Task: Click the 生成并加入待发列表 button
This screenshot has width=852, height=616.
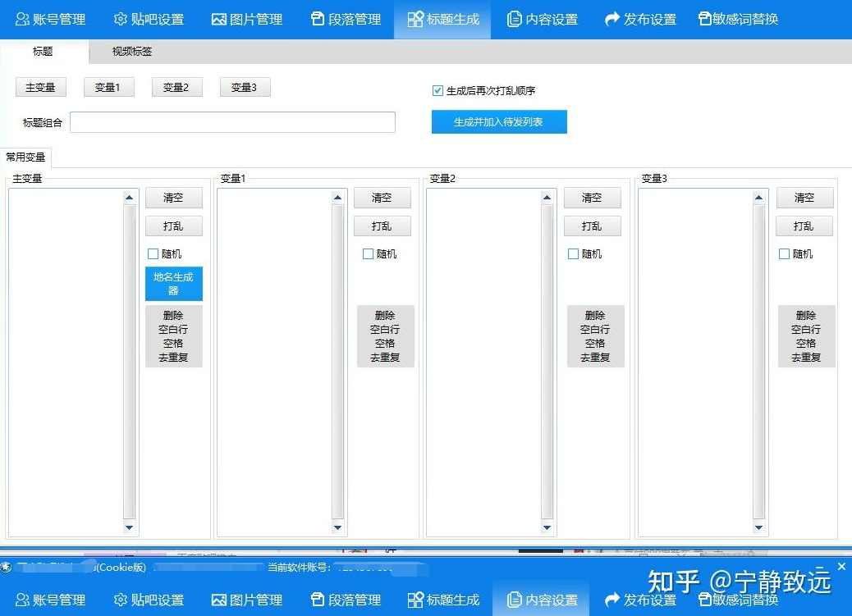Action: pos(499,121)
